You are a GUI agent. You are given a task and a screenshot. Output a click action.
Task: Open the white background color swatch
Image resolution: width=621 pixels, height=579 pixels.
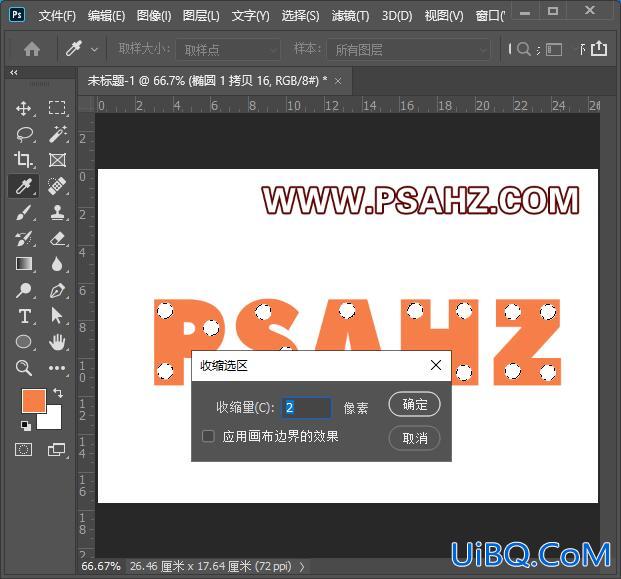point(53,421)
